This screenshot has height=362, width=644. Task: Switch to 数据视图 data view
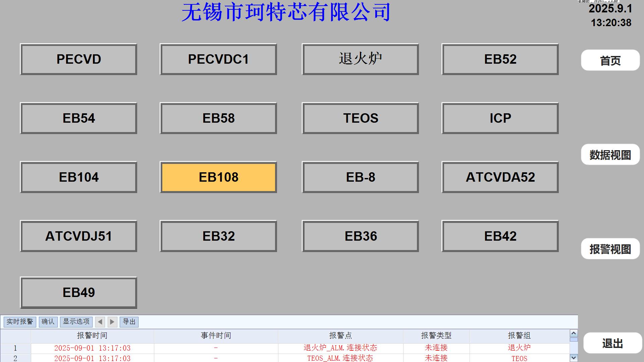(610, 155)
